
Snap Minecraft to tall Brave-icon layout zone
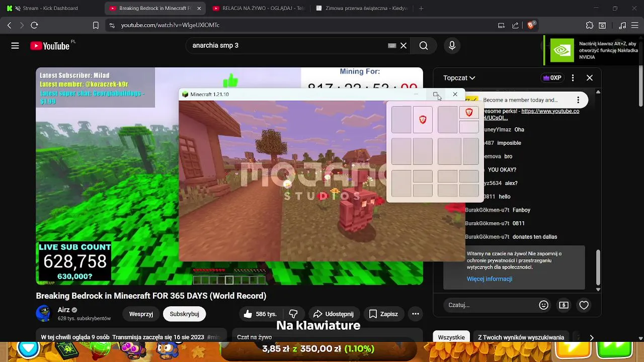coord(423,120)
